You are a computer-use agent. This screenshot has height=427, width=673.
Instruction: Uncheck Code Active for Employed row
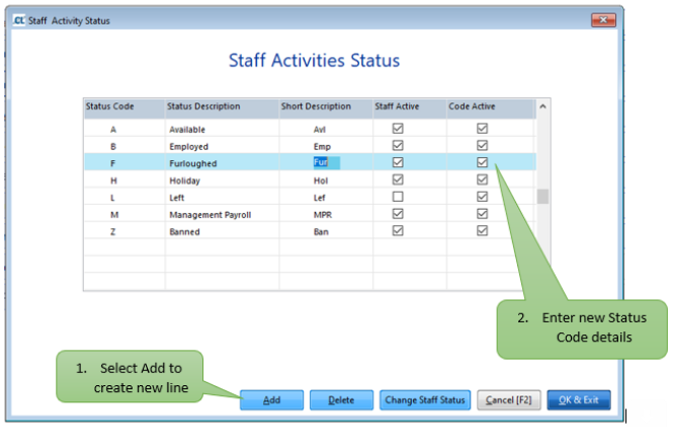482,146
